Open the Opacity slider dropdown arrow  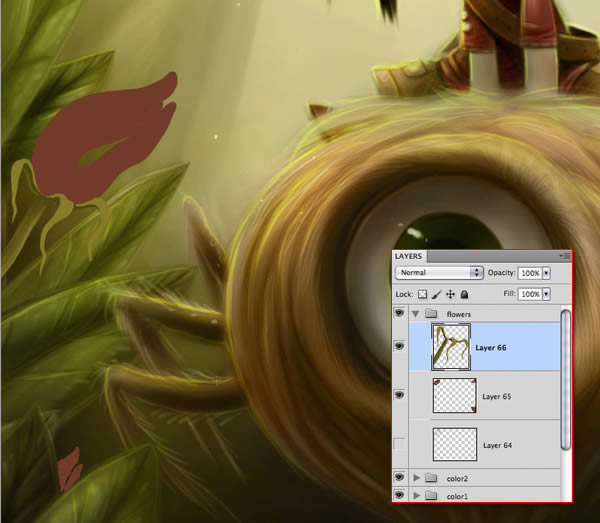[x=546, y=273]
